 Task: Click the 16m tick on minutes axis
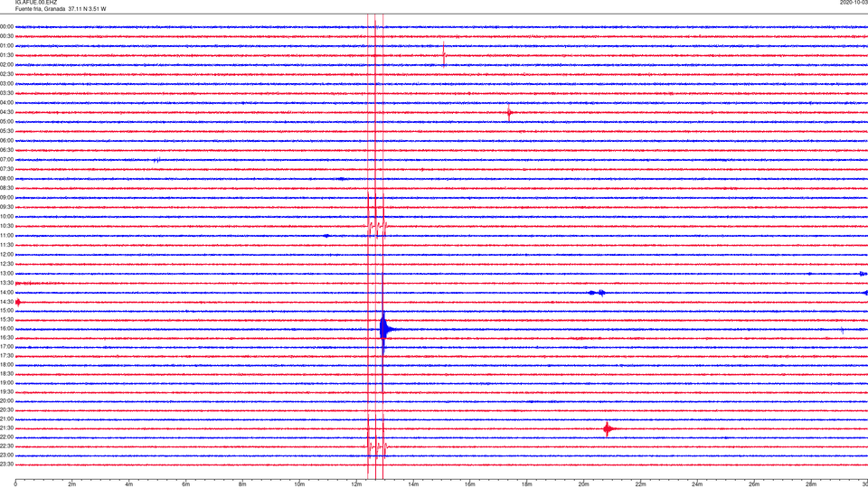[x=470, y=484]
